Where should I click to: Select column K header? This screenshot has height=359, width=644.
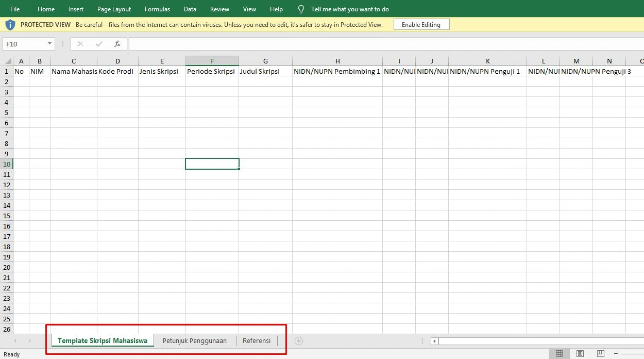[x=488, y=61]
